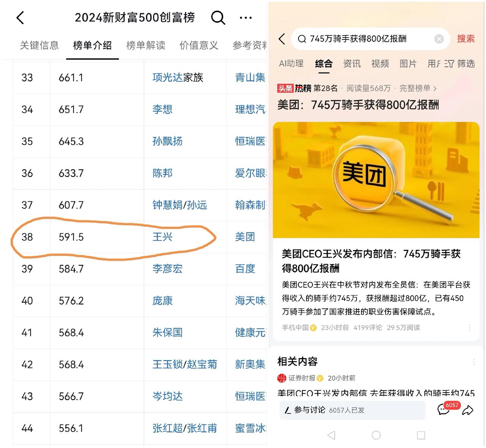Click the 理想汽 company link in row 34
The width and height of the screenshot is (486, 448).
click(250, 110)
